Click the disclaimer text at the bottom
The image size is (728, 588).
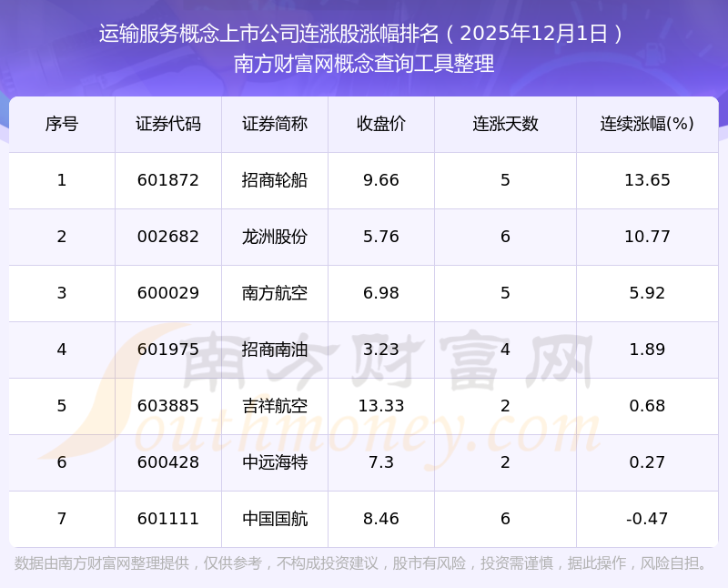click(x=360, y=563)
